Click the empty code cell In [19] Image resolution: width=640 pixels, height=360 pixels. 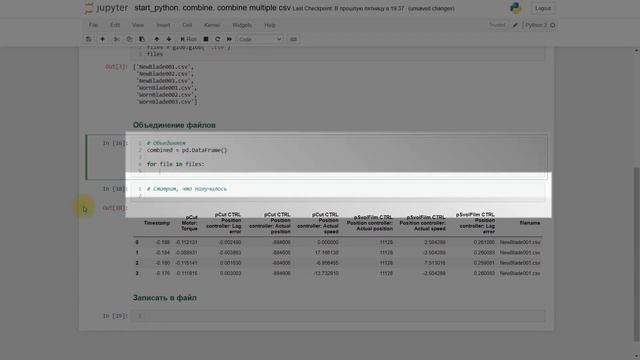click(338, 316)
